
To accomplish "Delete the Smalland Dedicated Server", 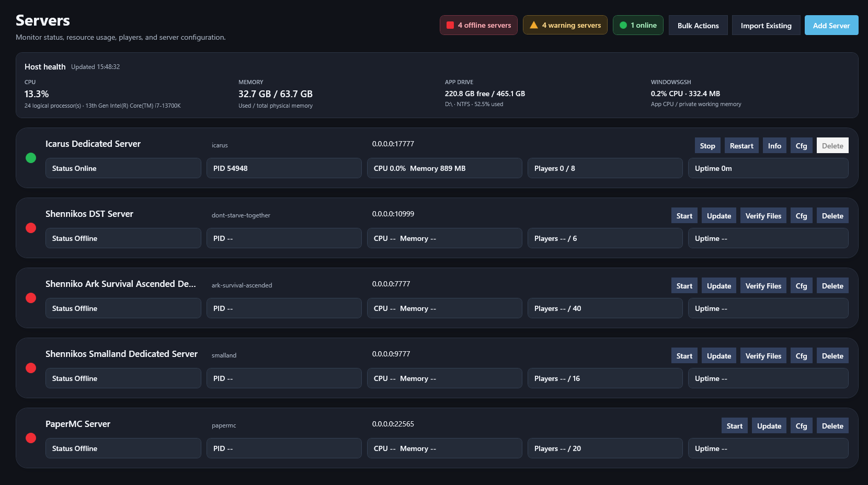I will pos(832,356).
